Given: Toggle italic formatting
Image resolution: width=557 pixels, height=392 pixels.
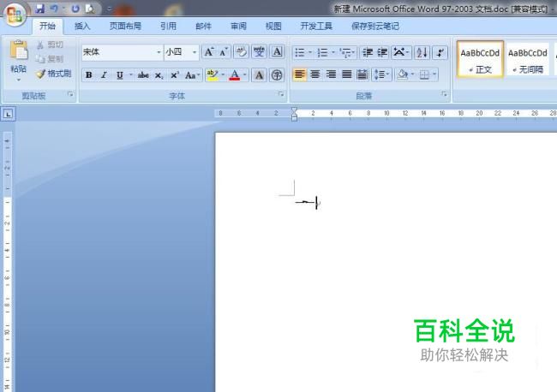Looking at the screenshot, I should click(x=104, y=75).
